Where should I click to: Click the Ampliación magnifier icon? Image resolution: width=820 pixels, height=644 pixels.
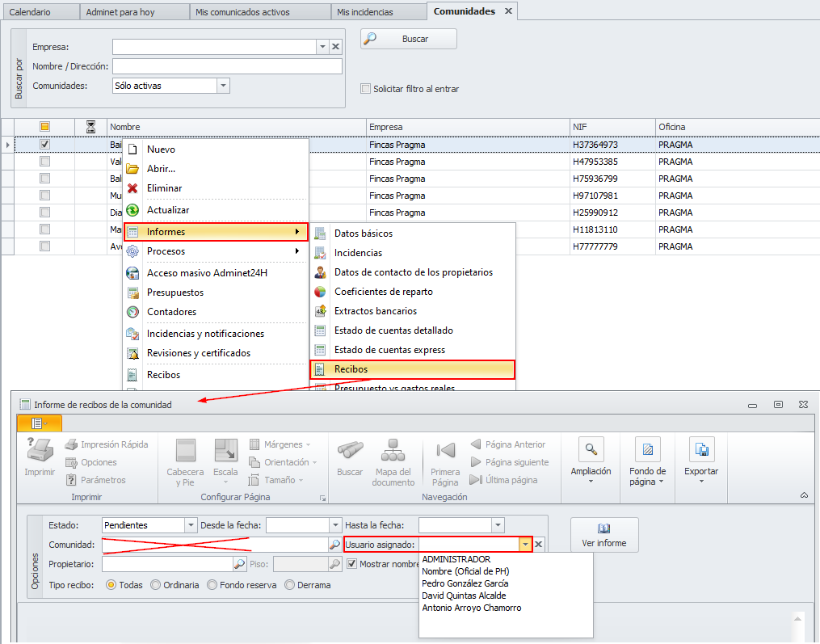pyautogui.click(x=591, y=449)
